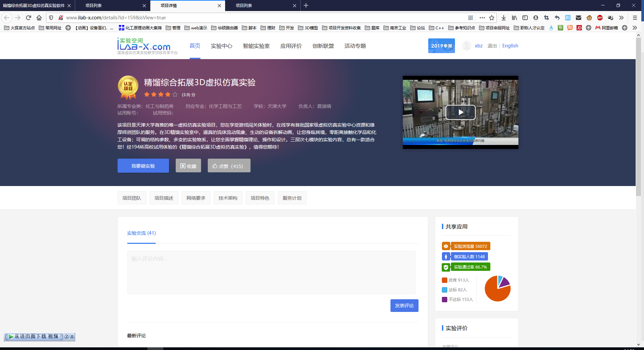Open the 智能实验室 nav item

coord(256,46)
